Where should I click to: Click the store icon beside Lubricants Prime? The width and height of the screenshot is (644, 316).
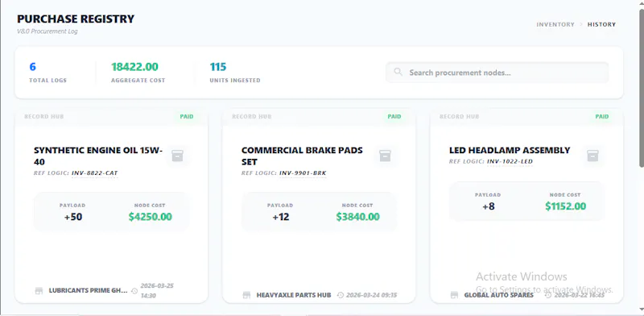tap(39, 291)
